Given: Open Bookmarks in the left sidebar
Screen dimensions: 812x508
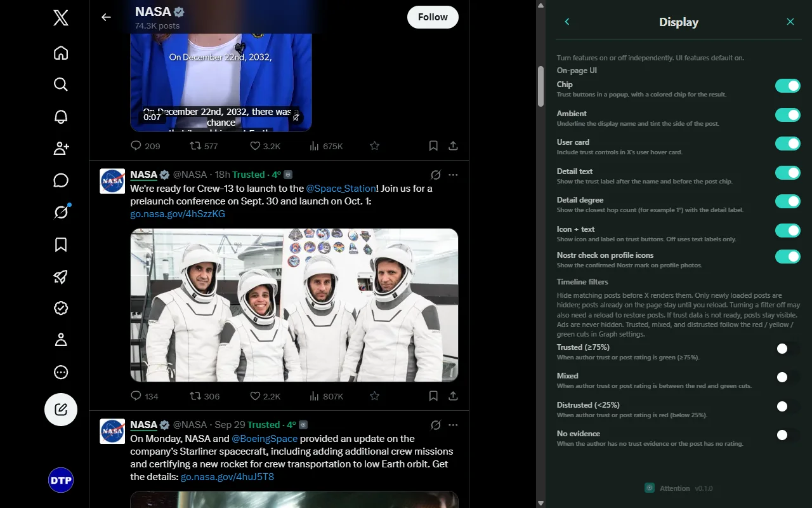Looking at the screenshot, I should pyautogui.click(x=61, y=244).
